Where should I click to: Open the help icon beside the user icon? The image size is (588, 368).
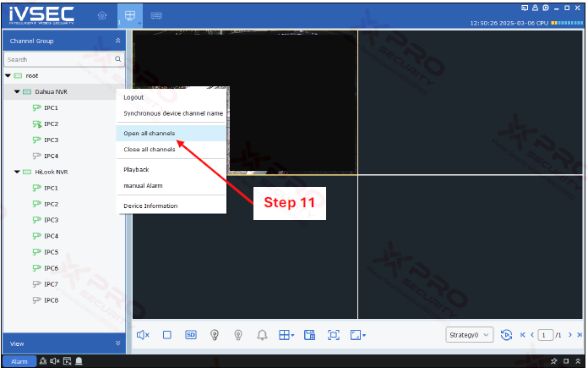pos(546,8)
